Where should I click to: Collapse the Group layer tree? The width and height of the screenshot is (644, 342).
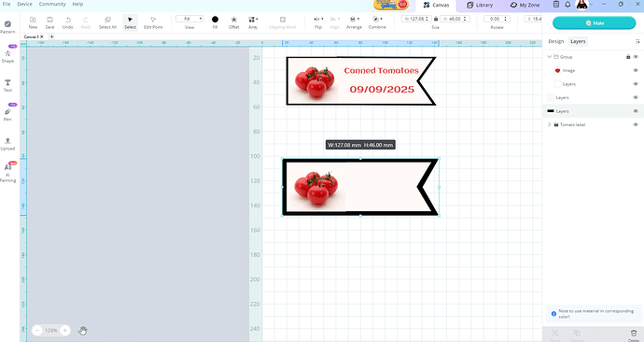(549, 57)
